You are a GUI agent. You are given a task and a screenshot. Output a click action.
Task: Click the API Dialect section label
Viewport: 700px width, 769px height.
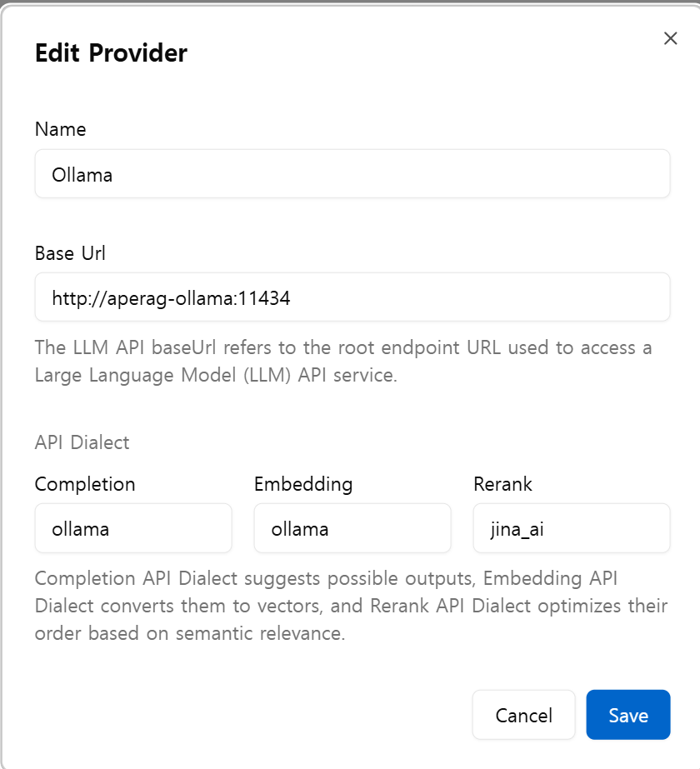[82, 442]
